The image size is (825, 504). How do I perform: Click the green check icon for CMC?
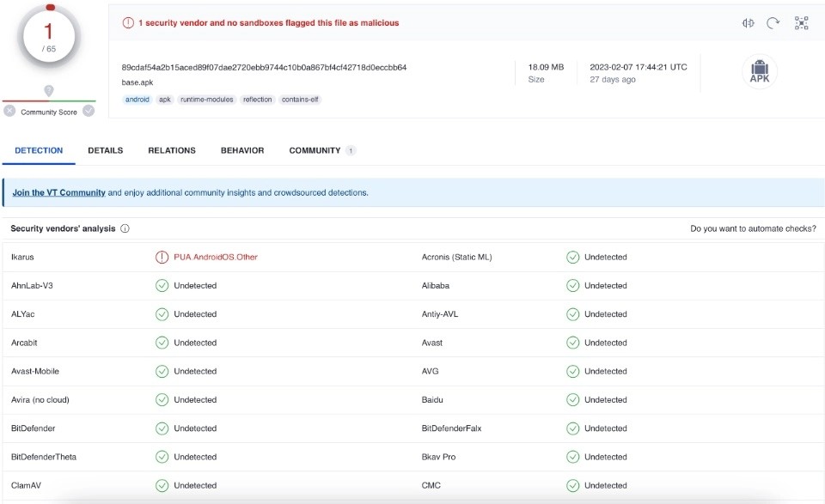[x=572, y=485]
